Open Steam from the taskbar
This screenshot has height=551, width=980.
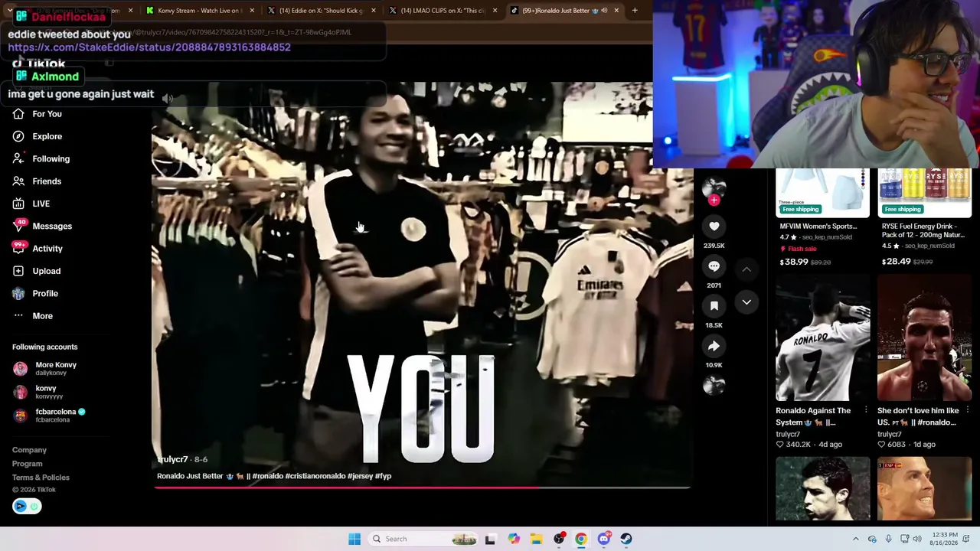click(x=626, y=539)
